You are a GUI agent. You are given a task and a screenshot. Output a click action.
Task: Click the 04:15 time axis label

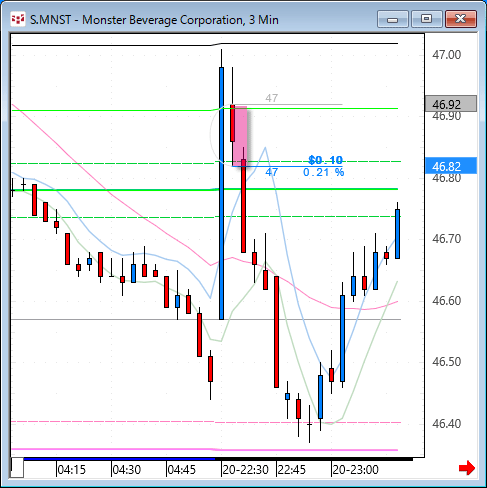(x=71, y=470)
